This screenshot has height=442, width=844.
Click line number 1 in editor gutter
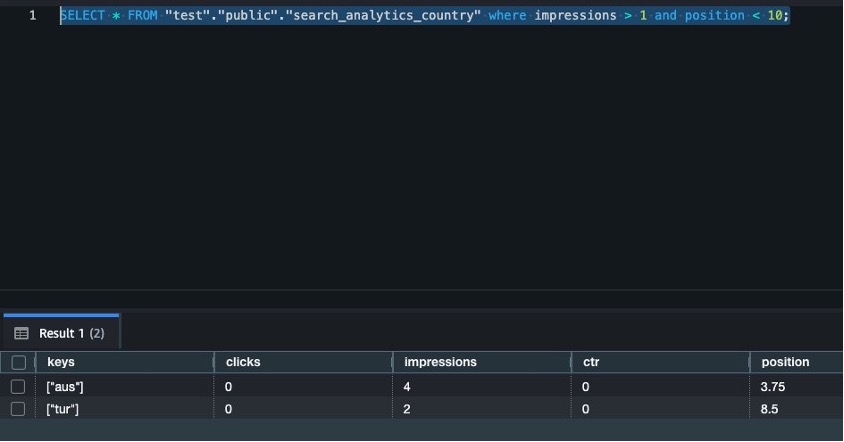[33, 16]
